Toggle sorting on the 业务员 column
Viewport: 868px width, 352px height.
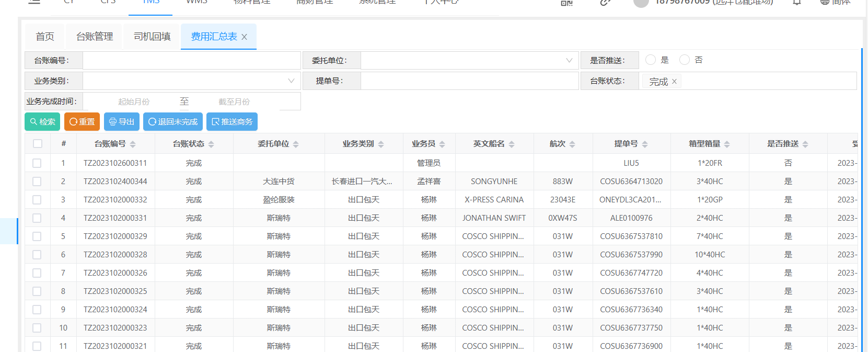pyautogui.click(x=442, y=144)
